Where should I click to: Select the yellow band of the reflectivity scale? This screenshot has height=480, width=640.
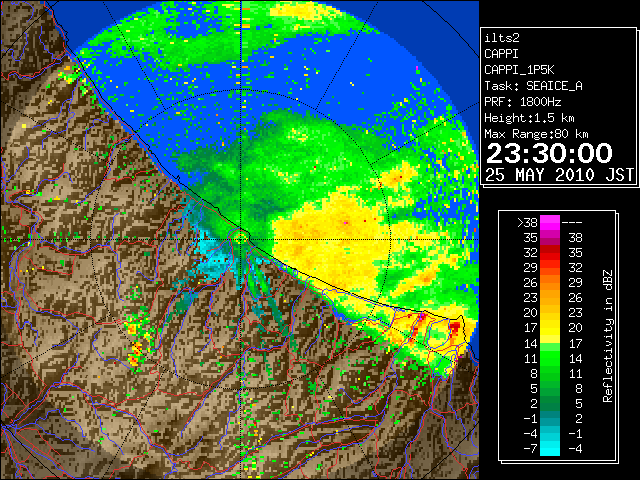click(x=550, y=328)
